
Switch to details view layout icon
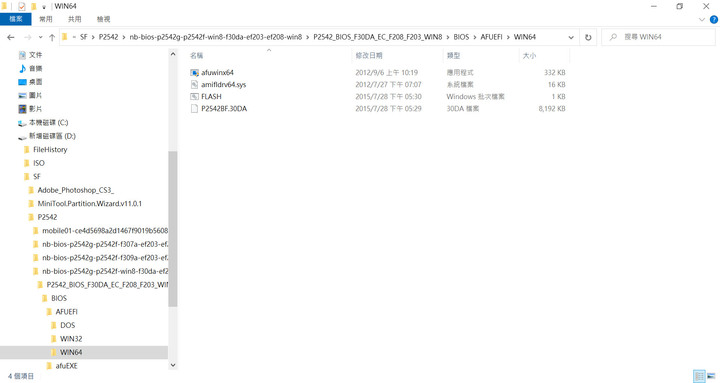point(699,376)
